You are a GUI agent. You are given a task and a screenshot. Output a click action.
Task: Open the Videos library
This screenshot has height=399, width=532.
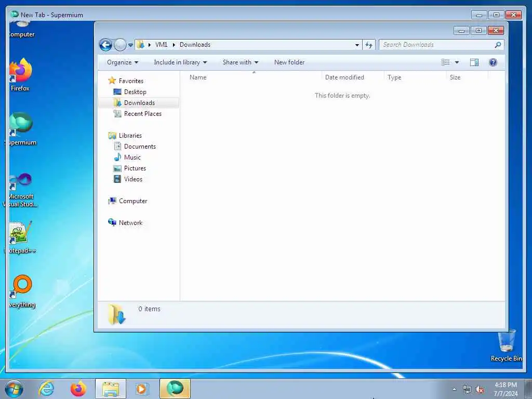click(x=133, y=179)
